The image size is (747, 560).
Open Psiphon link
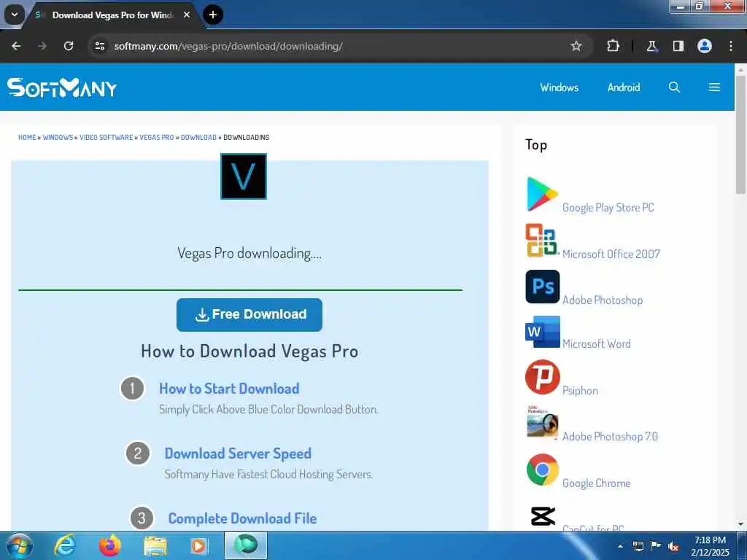(580, 391)
